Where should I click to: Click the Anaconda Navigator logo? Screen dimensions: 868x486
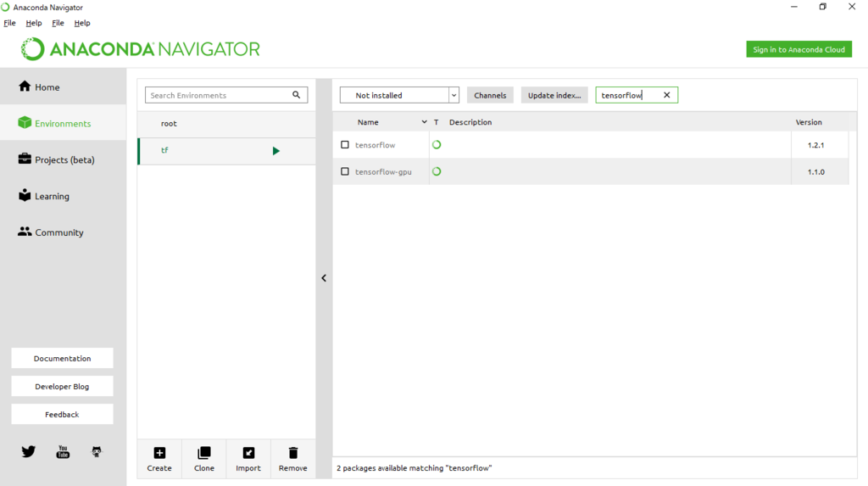tap(140, 48)
